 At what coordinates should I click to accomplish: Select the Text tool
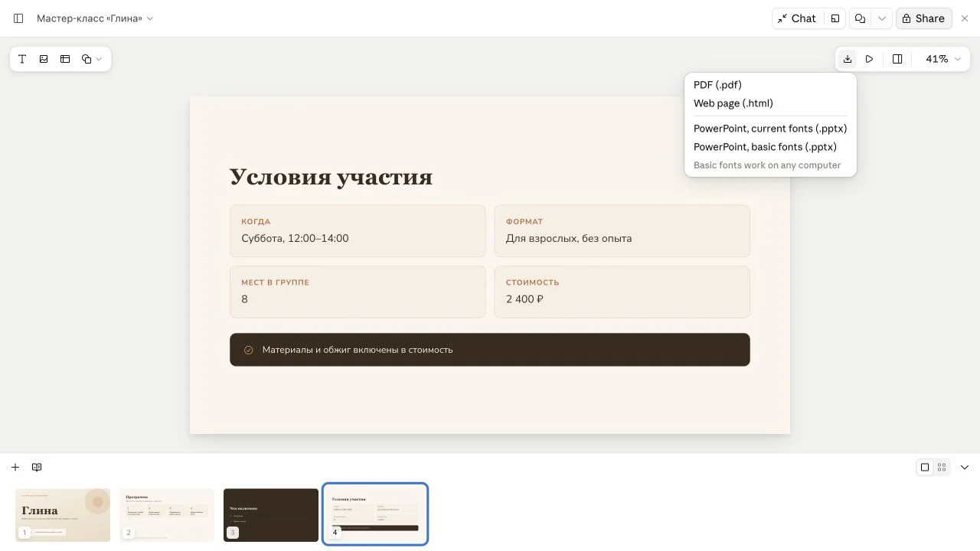point(22,59)
